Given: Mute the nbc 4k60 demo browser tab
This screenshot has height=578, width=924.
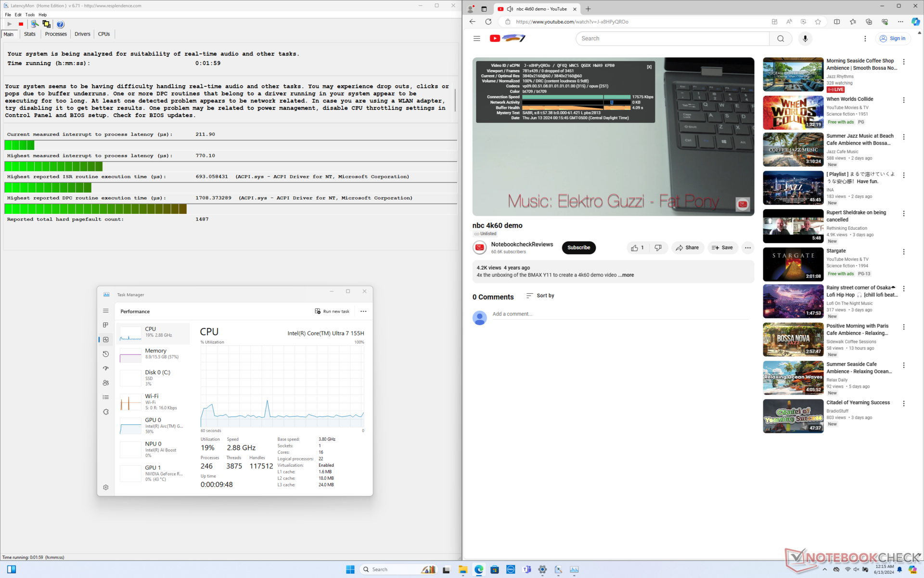Looking at the screenshot, I should click(510, 9).
